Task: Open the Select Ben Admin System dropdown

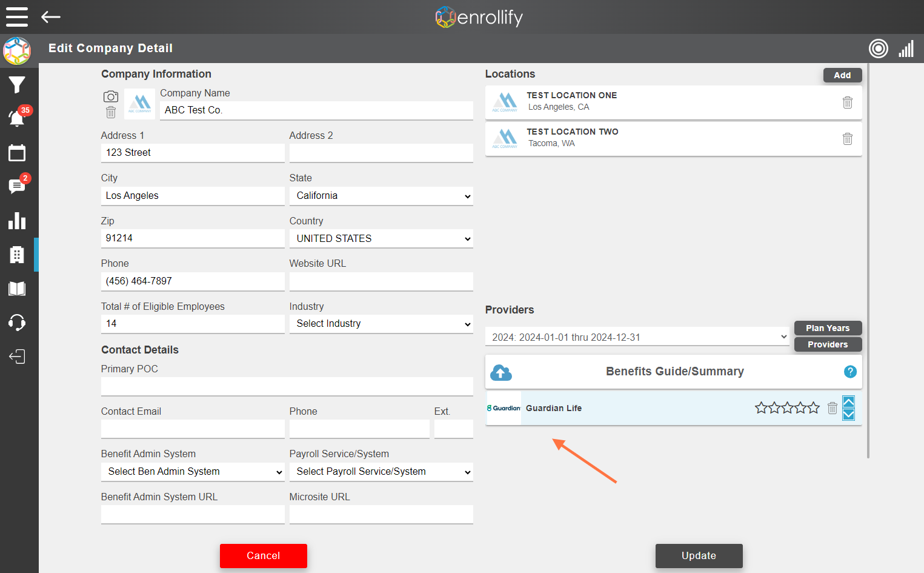Action: tap(193, 472)
